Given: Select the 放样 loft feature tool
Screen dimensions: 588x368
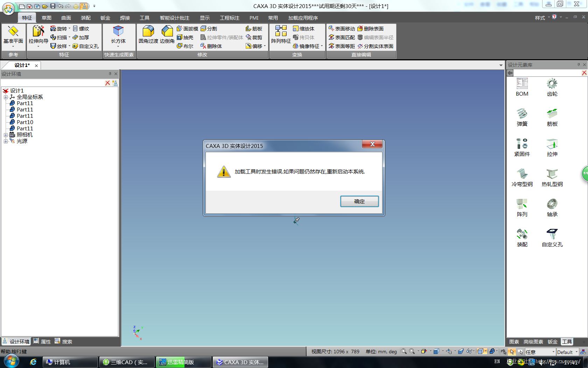Looking at the screenshot, I should click(59, 46).
